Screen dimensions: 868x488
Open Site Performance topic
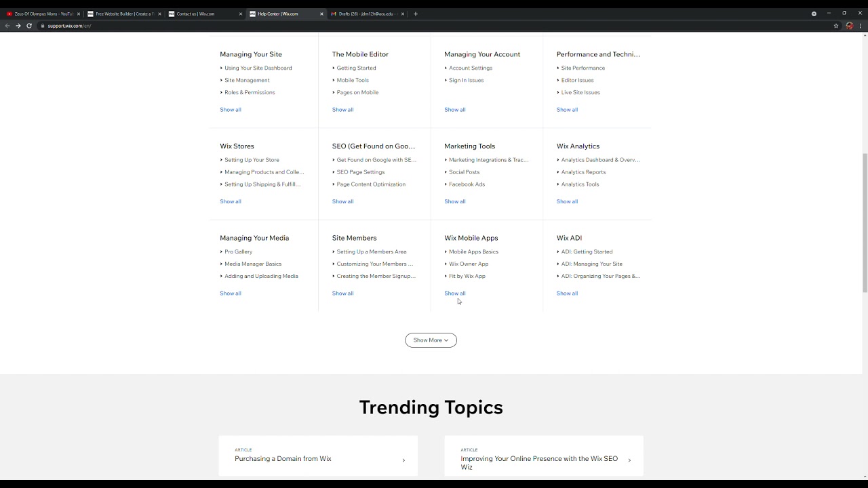coord(583,68)
